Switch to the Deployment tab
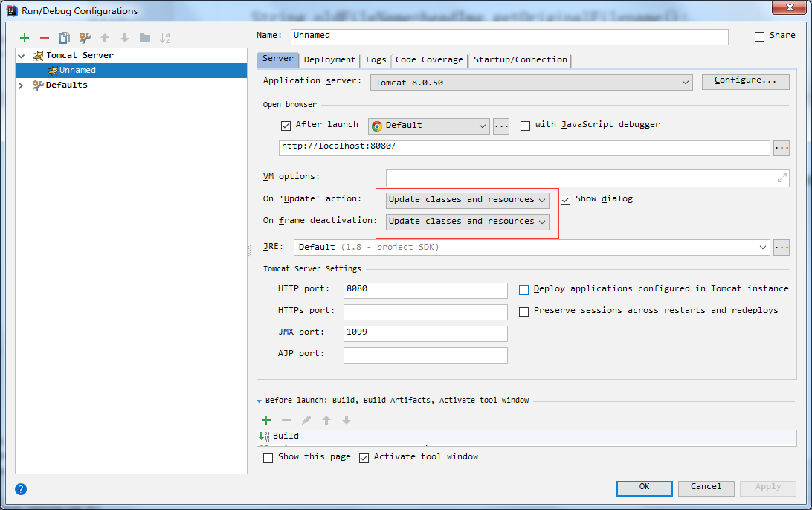 (330, 60)
